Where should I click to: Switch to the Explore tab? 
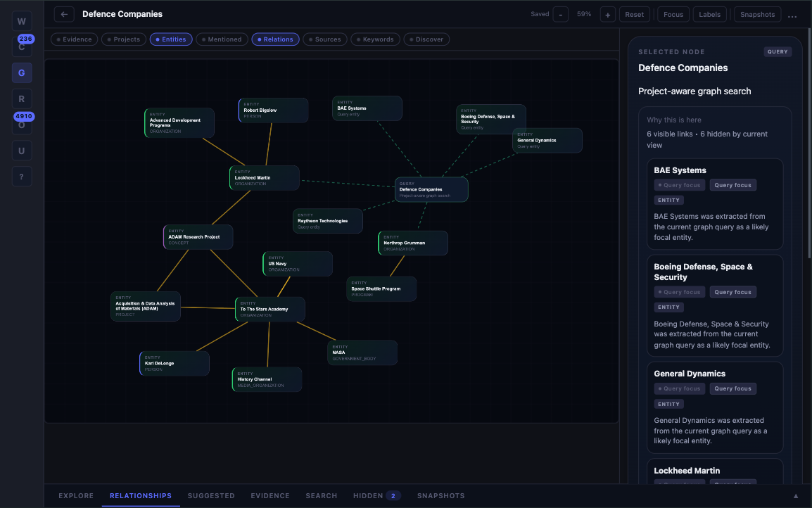point(76,495)
